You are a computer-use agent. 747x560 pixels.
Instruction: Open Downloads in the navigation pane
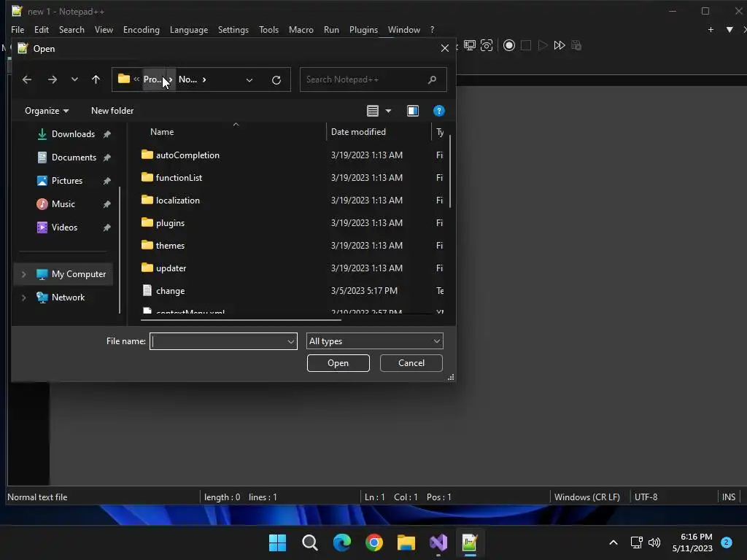74,134
